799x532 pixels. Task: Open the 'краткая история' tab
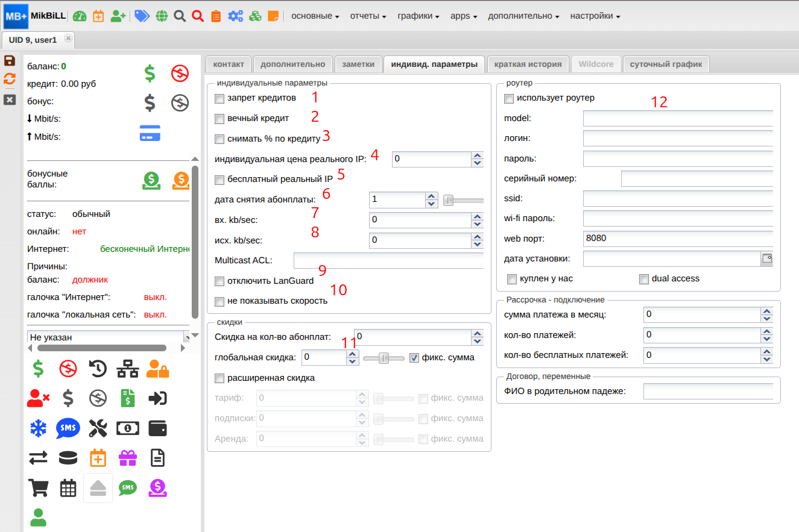[528, 64]
